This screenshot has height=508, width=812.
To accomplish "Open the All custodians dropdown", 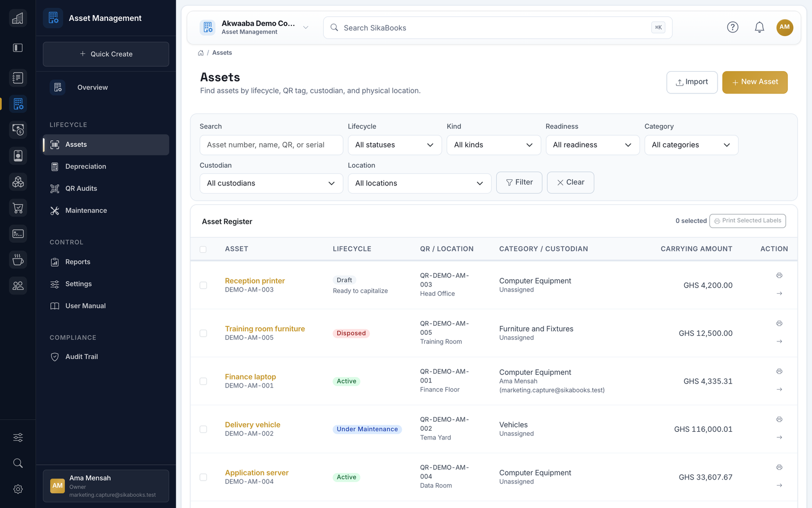I will [x=271, y=183].
